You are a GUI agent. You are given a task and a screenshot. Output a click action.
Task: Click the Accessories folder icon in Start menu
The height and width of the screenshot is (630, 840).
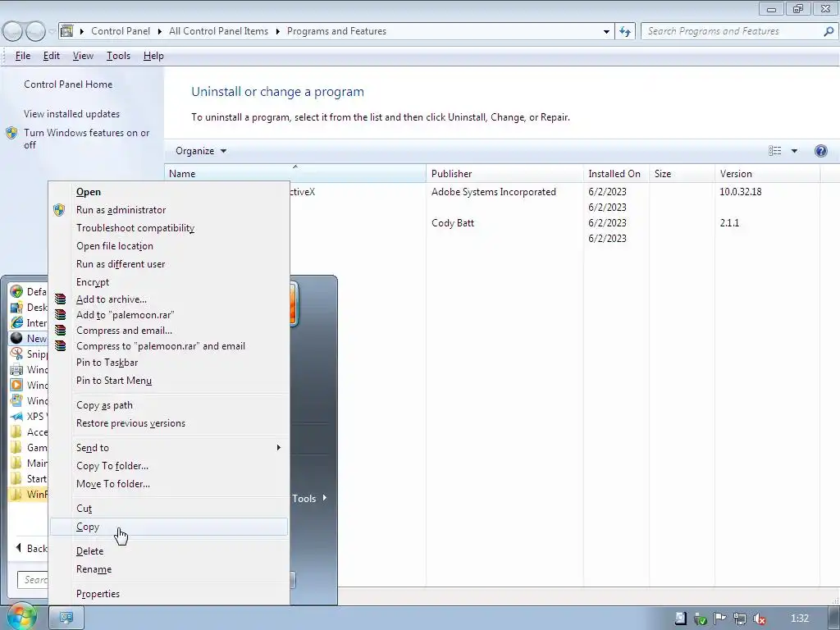click(x=16, y=431)
